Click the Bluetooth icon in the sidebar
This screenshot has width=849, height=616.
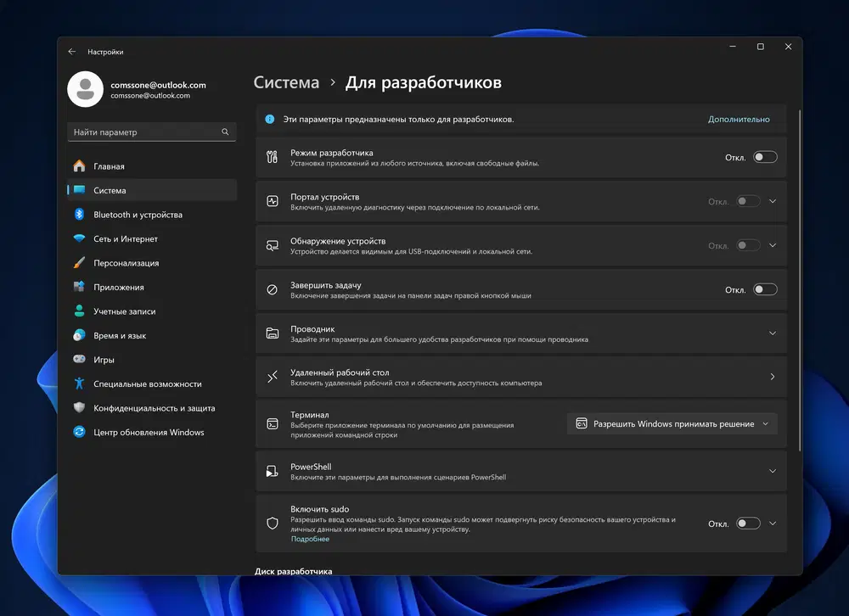79,215
